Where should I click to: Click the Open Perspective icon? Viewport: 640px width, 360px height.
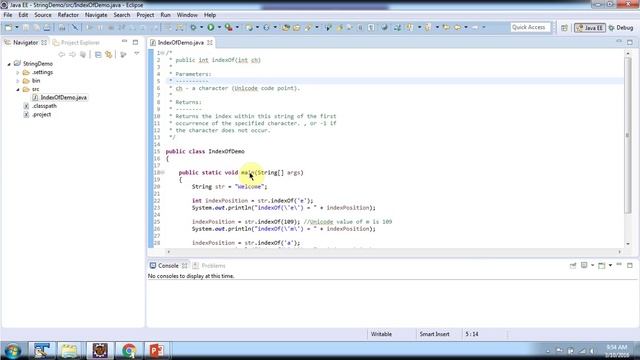pos(564,28)
